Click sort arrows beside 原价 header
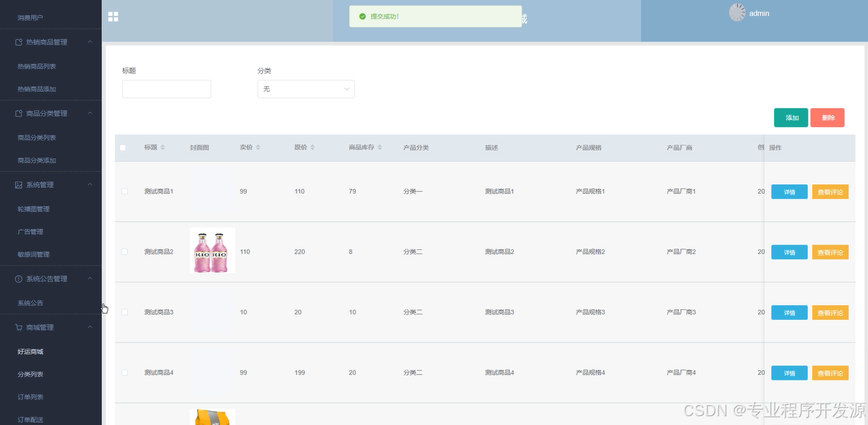The height and width of the screenshot is (425, 868). click(x=312, y=147)
